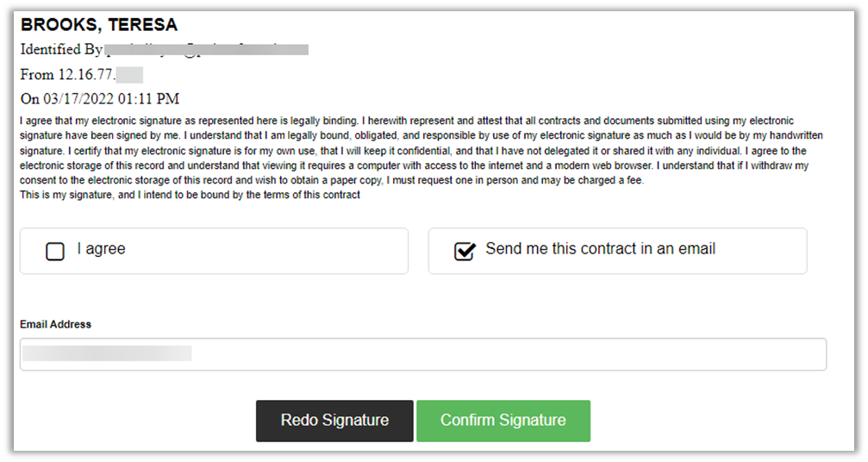This screenshot has height=462, width=868.
Task: Click the "This is my signature" statement line
Action: click(190, 195)
